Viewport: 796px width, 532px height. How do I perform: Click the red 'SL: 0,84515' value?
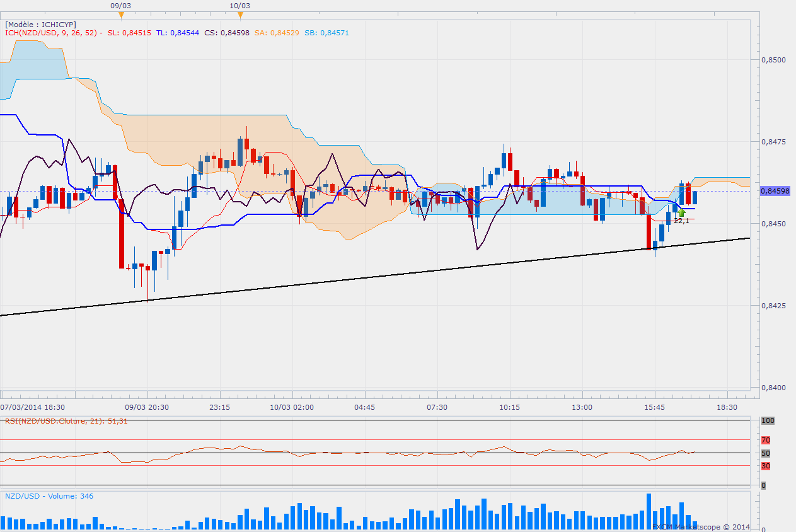pos(129,33)
